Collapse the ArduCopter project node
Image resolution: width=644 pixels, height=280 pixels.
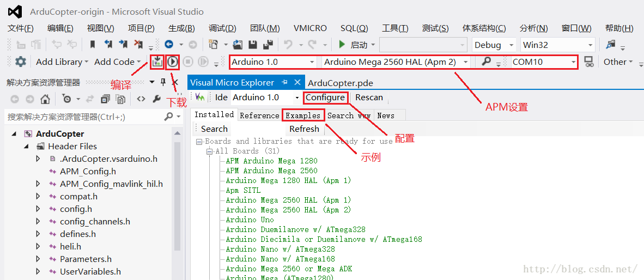15,134
